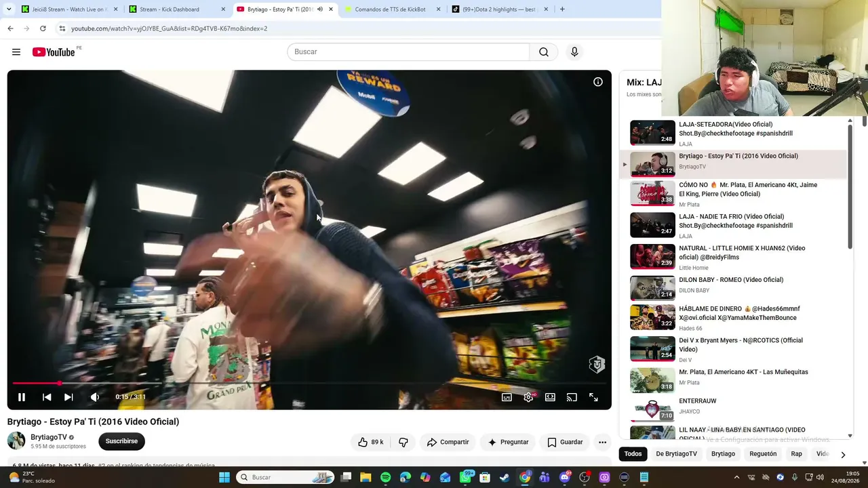Skip to the next video

pos(68,397)
